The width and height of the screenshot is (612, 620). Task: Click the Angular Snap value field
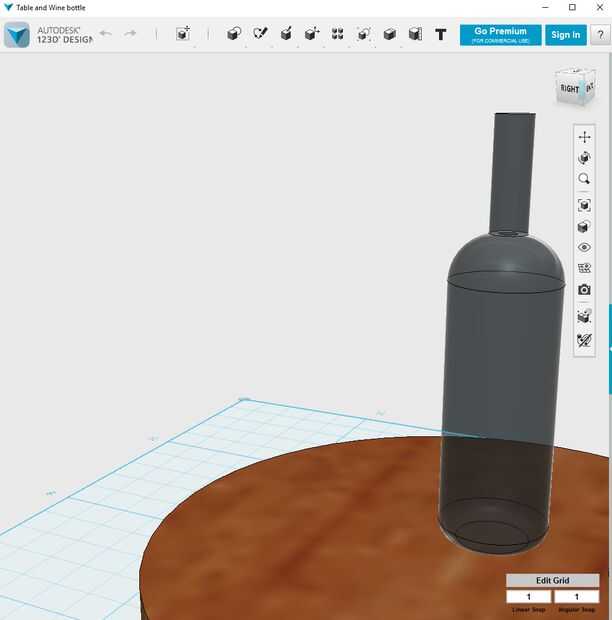[x=576, y=596]
